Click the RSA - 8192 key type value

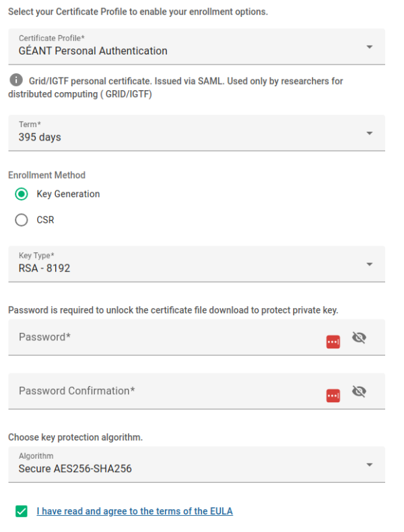pos(44,268)
